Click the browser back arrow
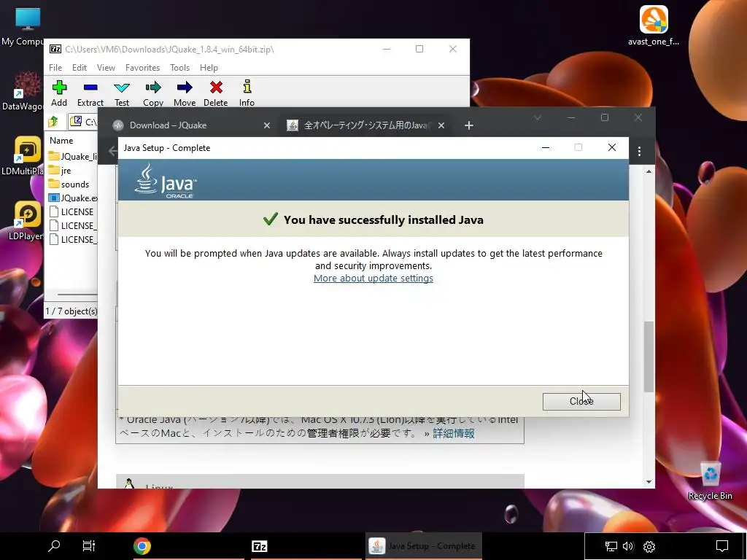 112,152
